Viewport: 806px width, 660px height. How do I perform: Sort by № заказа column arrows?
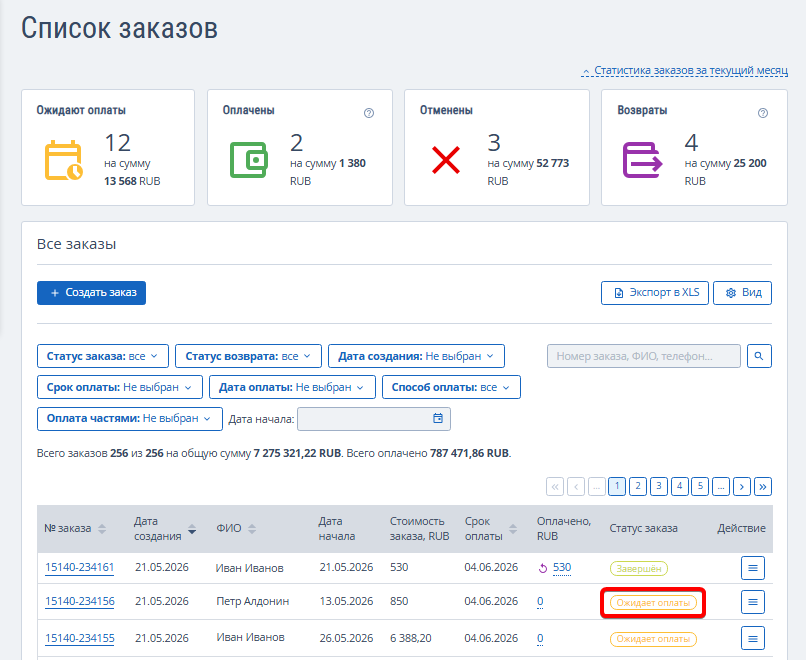click(102, 529)
